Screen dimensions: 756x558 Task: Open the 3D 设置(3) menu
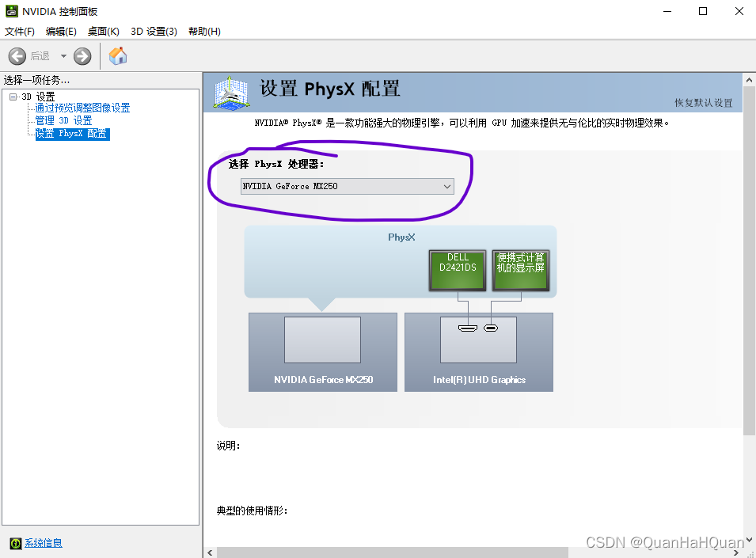[x=154, y=32]
